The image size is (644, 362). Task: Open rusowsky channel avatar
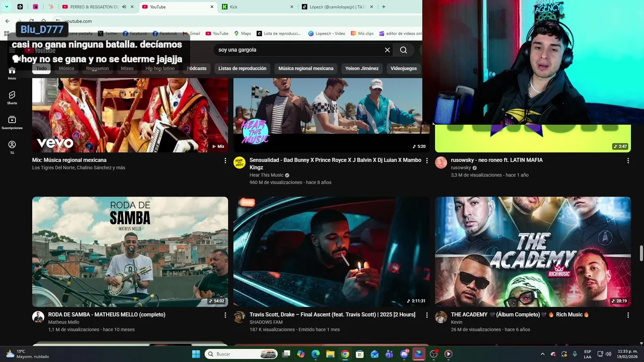click(x=441, y=162)
